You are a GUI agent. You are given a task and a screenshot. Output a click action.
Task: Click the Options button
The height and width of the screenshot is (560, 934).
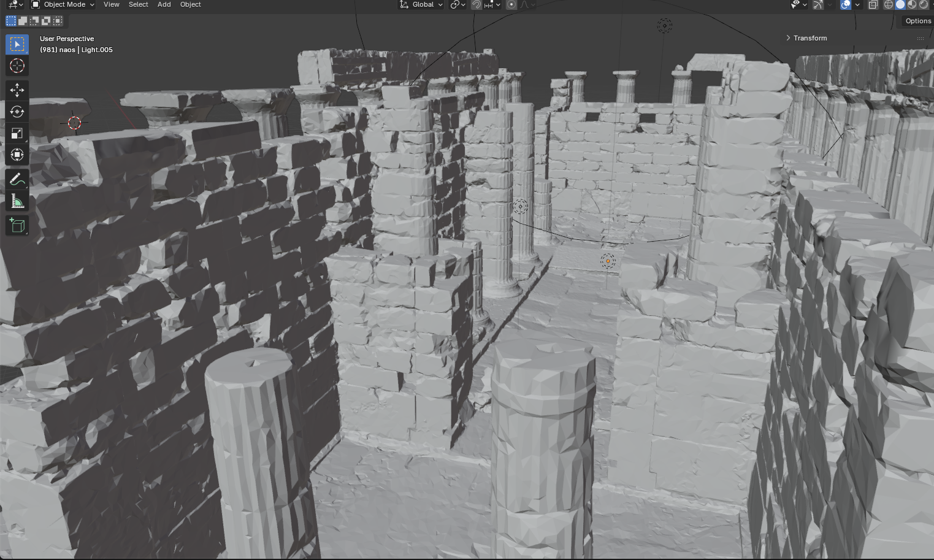click(917, 21)
